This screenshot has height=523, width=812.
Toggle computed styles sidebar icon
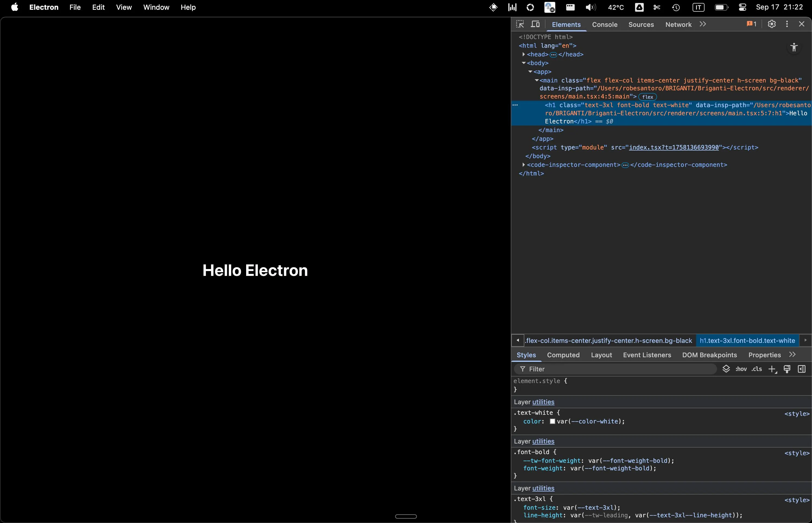[801, 369]
